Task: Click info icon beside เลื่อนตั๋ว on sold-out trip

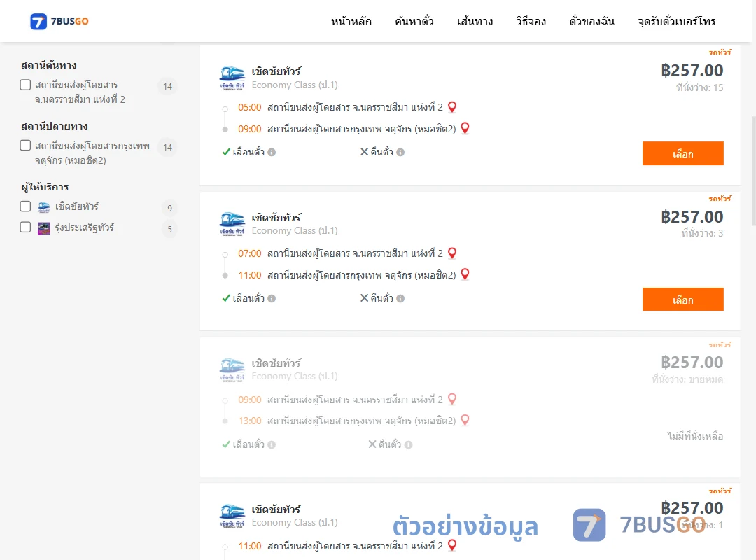Action: (x=272, y=444)
